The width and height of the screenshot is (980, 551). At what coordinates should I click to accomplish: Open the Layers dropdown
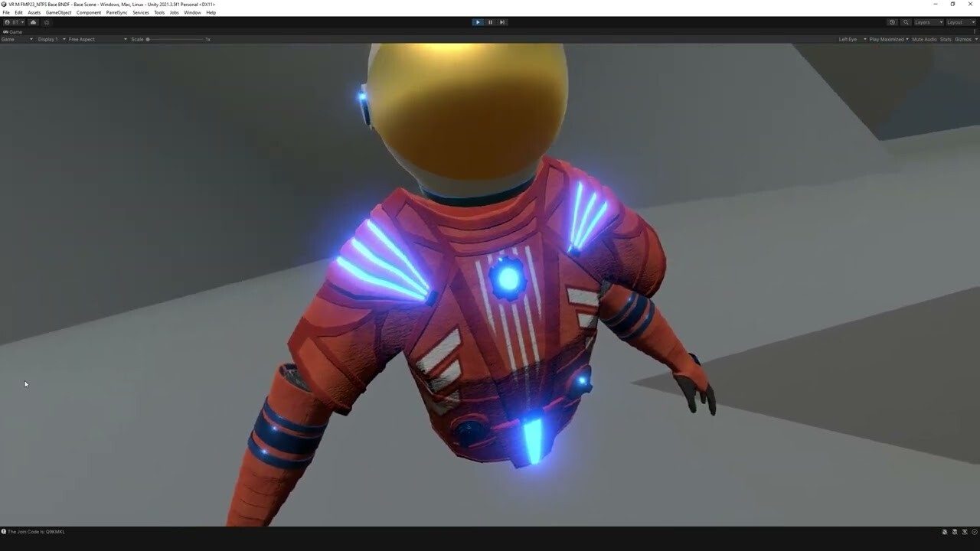(x=927, y=22)
